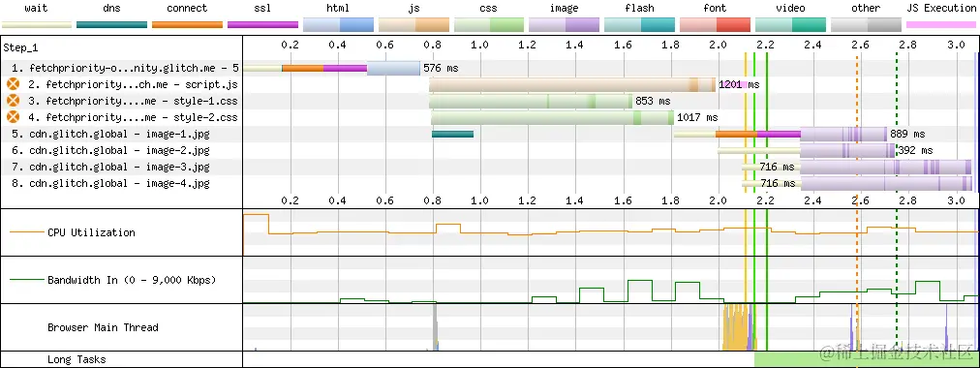
Task: Click render-blocking icon beside style-1.css request
Action: pyautogui.click(x=13, y=101)
